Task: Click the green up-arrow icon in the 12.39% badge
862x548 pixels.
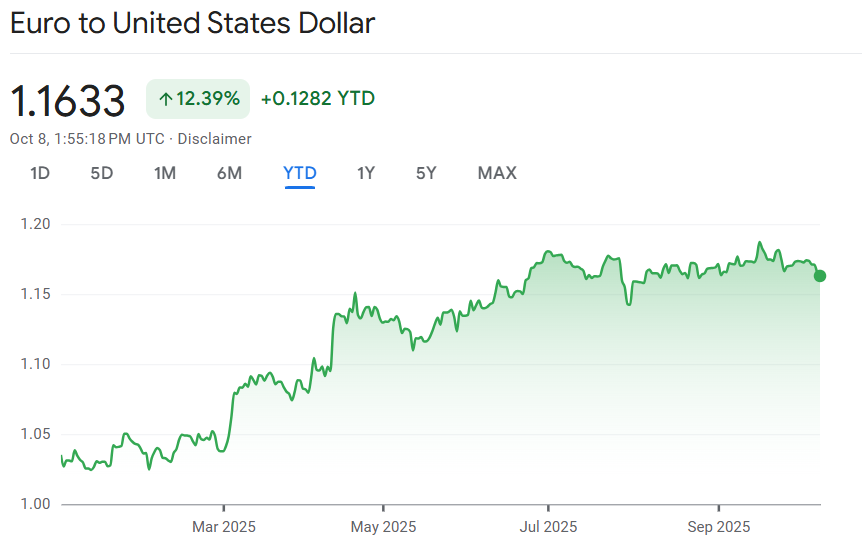Action: tap(165, 99)
